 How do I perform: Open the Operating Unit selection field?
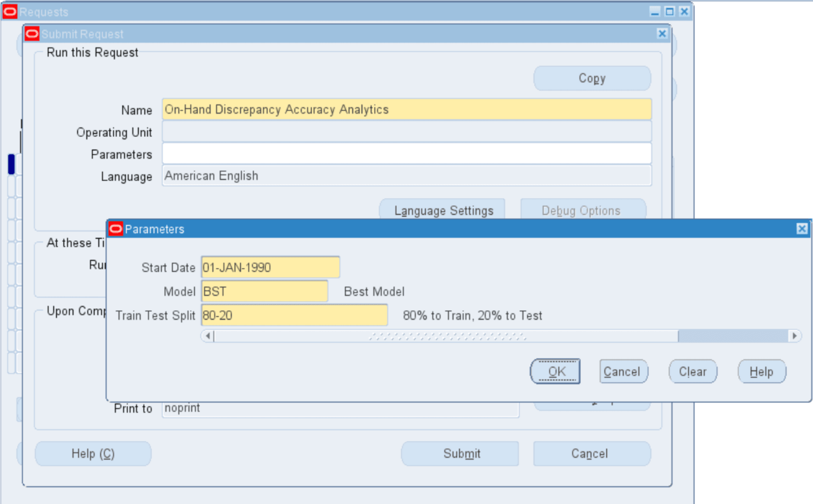407,132
